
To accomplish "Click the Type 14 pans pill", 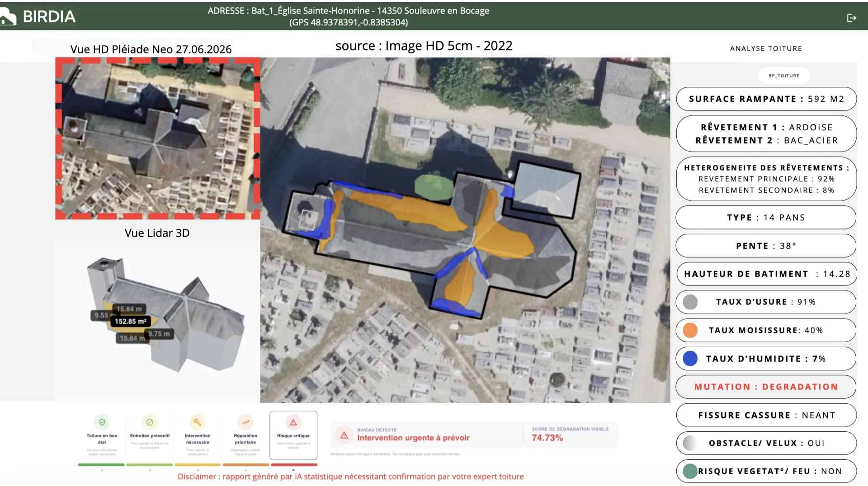I will (766, 218).
